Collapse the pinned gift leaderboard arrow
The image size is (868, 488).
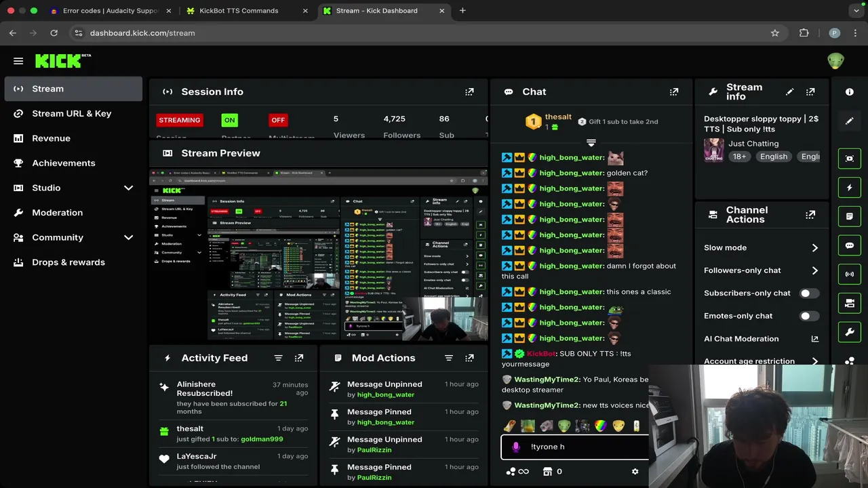pos(591,142)
